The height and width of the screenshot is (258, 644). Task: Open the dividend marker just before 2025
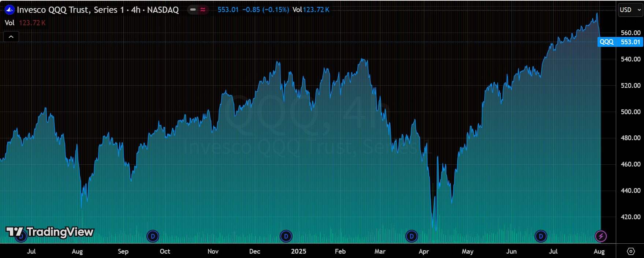(x=286, y=236)
